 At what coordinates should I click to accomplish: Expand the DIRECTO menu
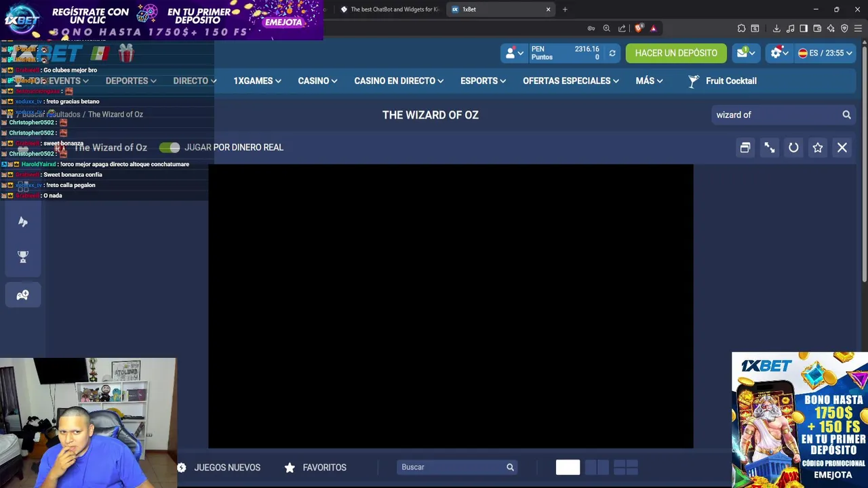[x=195, y=81]
